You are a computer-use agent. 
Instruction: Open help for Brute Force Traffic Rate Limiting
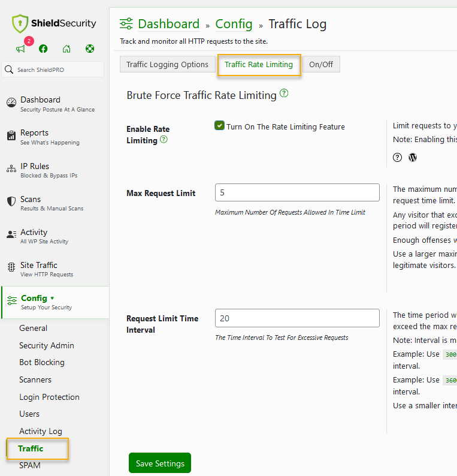284,93
